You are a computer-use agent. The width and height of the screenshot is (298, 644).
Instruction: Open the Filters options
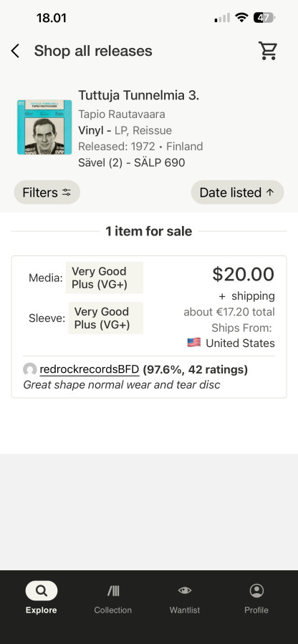[x=47, y=192]
